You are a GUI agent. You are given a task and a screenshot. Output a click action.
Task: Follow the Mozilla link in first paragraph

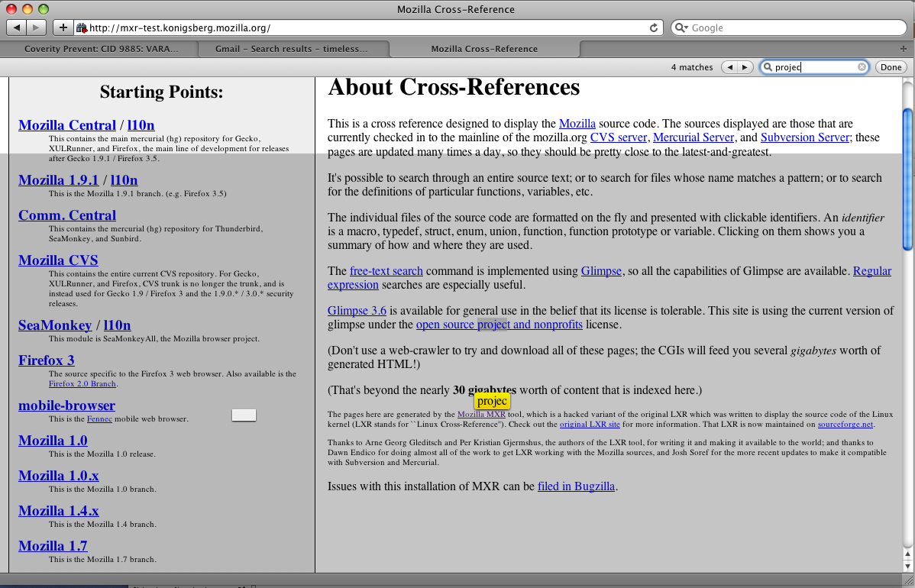(577, 124)
